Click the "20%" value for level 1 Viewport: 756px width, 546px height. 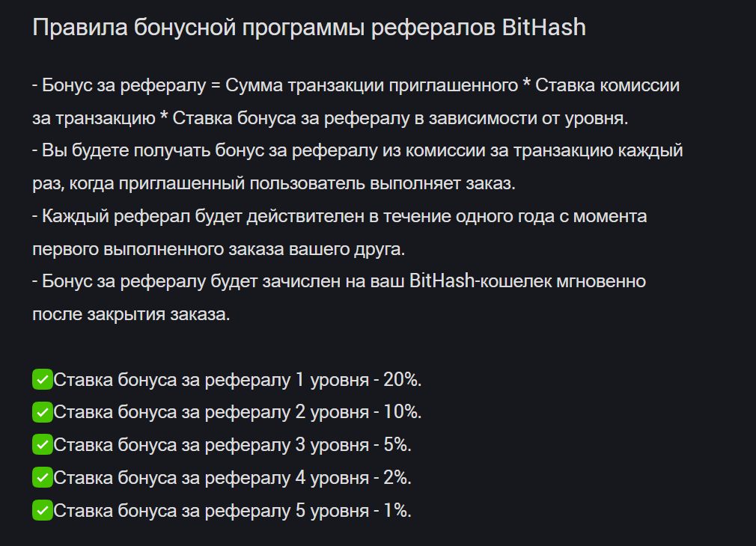click(x=403, y=380)
